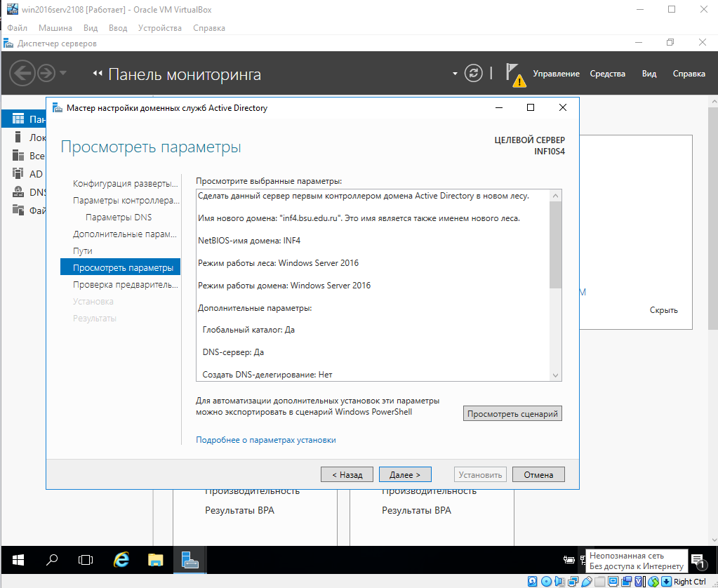Open the VirtualBox Файл menu
Image resolution: width=718 pixels, height=588 pixels.
click(18, 28)
